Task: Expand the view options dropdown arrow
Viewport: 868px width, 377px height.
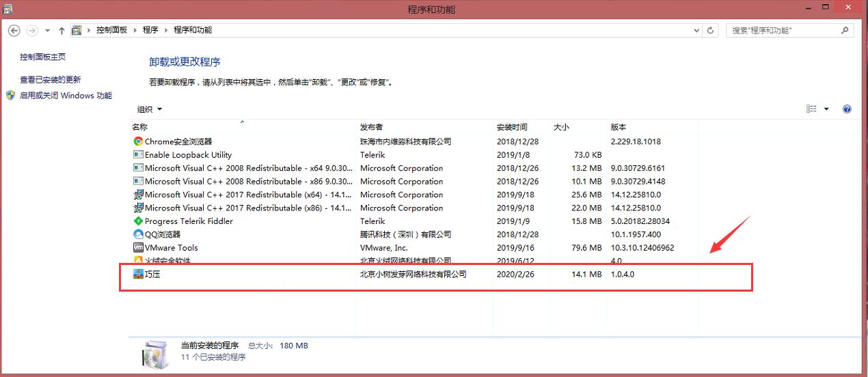Action: 826,109
